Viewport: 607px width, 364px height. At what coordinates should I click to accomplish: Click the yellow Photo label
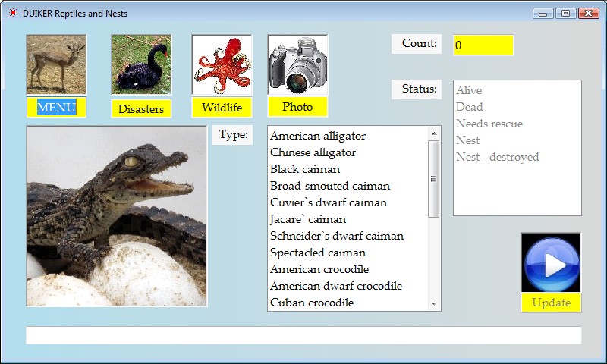[297, 107]
